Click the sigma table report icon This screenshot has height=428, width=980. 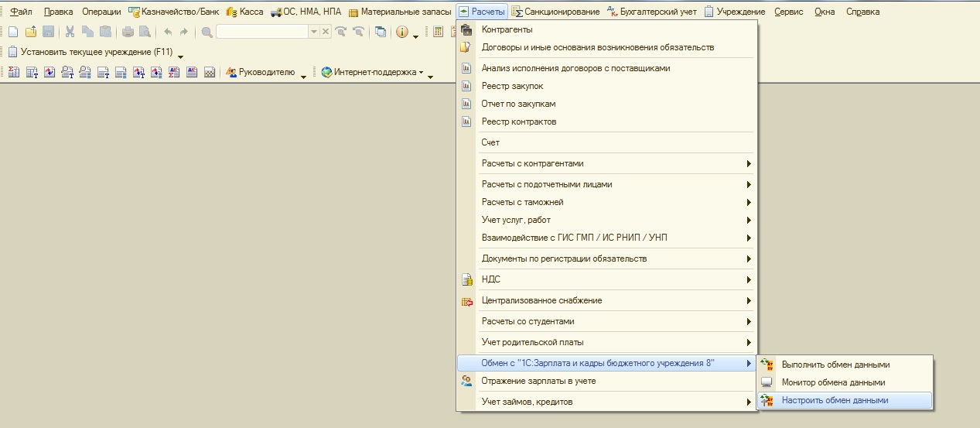(13, 73)
